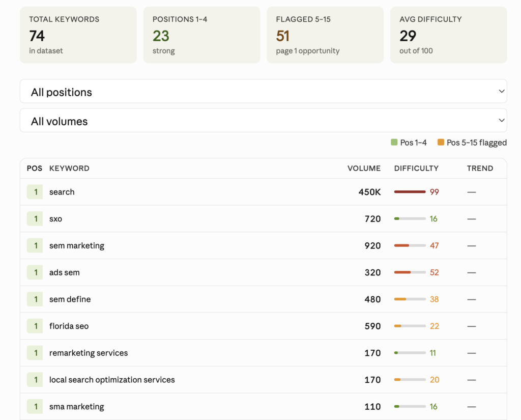Screen dimensions: 521x420
Task: Click the 450K volume value
Action: tap(369, 192)
